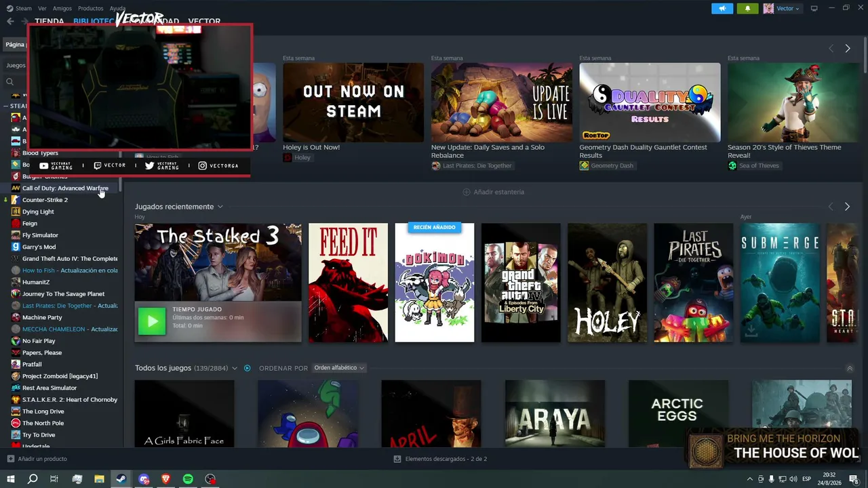
Task: Open the Orden alfabético sort dropdown
Action: click(x=339, y=368)
